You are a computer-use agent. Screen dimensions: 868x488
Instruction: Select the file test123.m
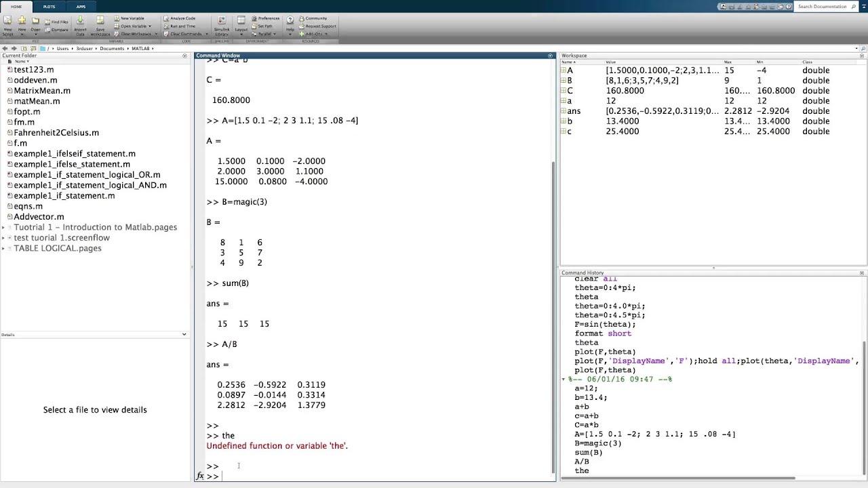click(x=33, y=70)
